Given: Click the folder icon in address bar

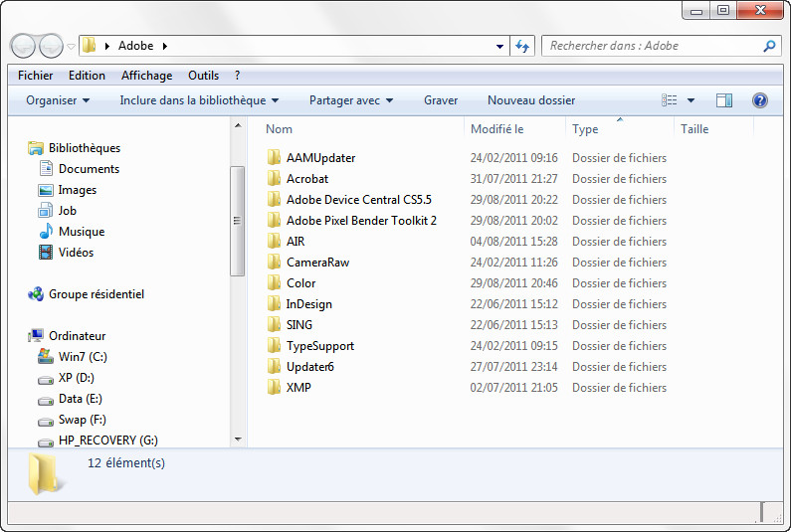Looking at the screenshot, I should click(90, 46).
